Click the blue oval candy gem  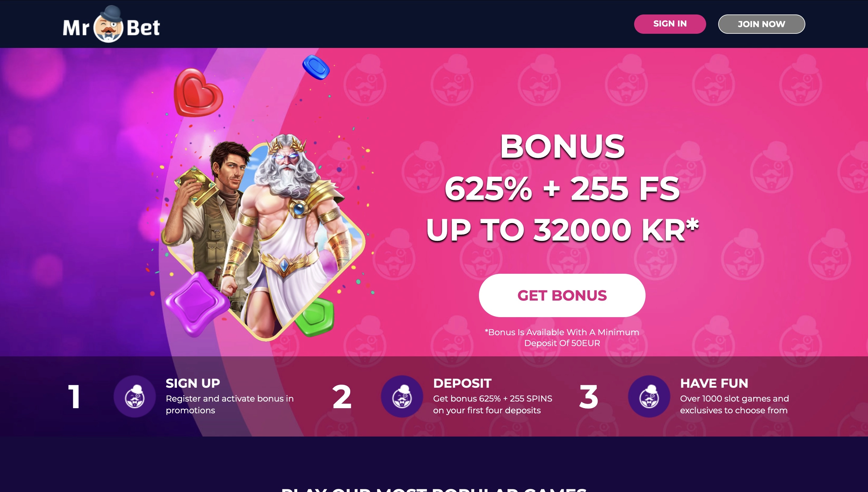tap(316, 67)
